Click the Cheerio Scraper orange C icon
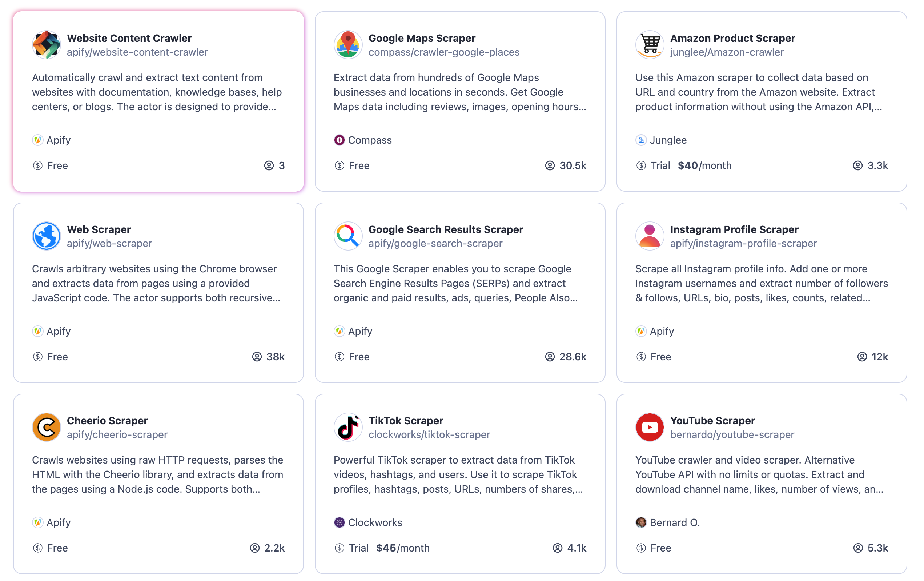Screen dimensions: 924x581 click(x=47, y=427)
